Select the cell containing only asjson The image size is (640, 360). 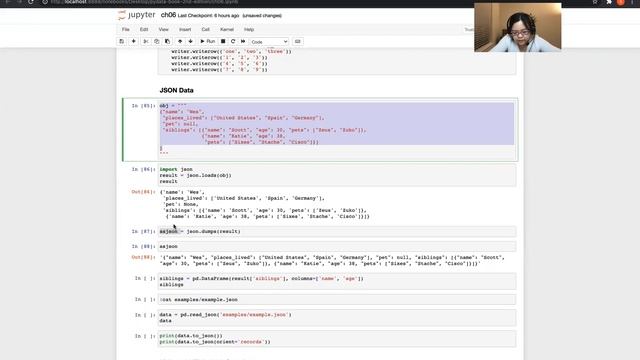(337, 247)
